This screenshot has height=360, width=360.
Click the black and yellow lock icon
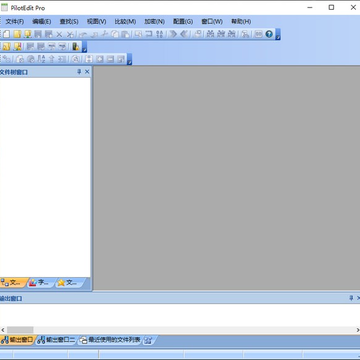pos(75,47)
